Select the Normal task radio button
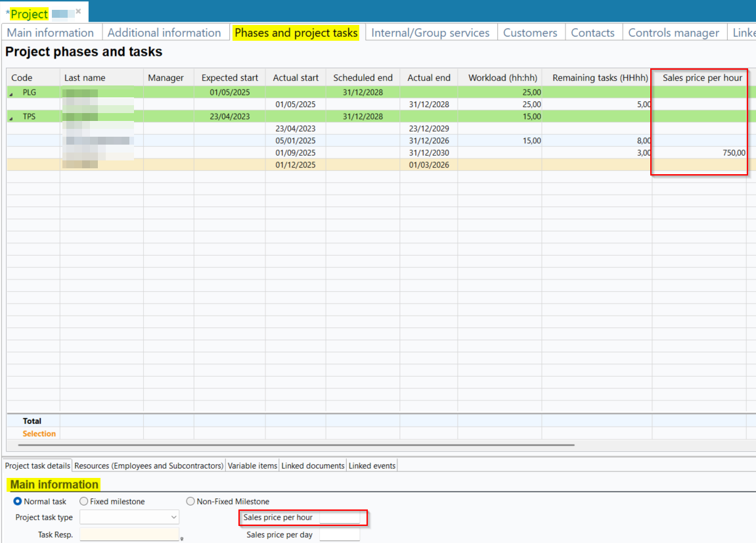756x543 pixels. (x=18, y=502)
